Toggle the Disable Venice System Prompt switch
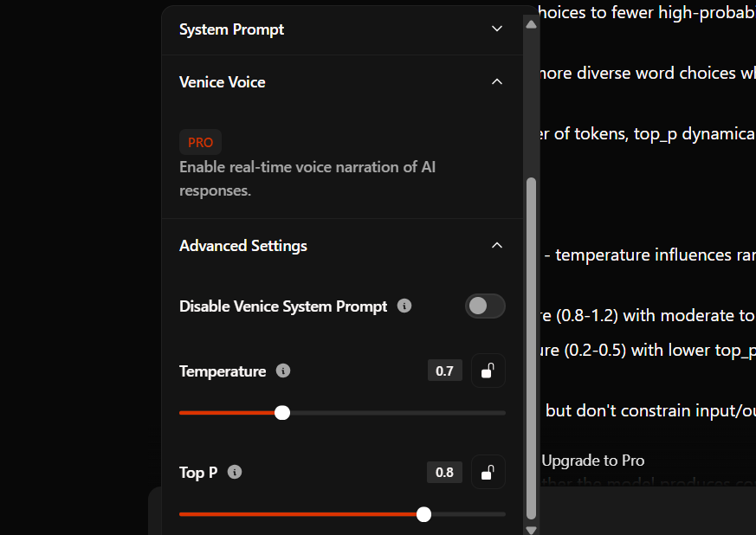 [x=485, y=306]
